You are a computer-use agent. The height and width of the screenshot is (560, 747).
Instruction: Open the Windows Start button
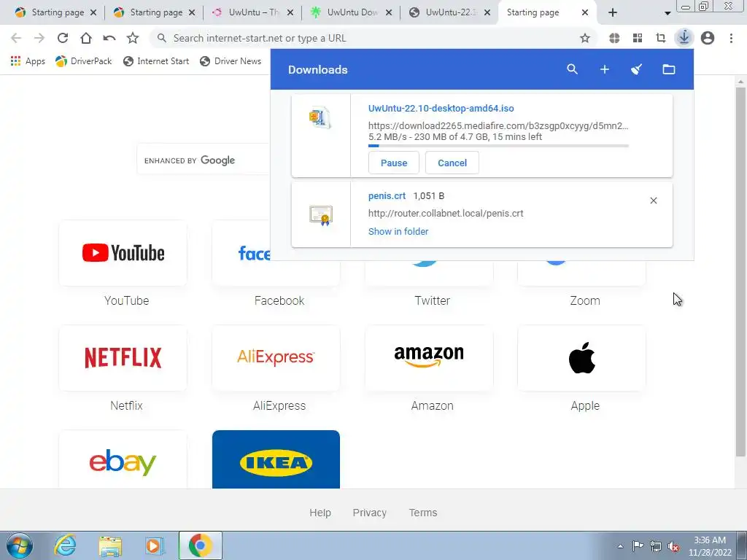[x=20, y=545]
